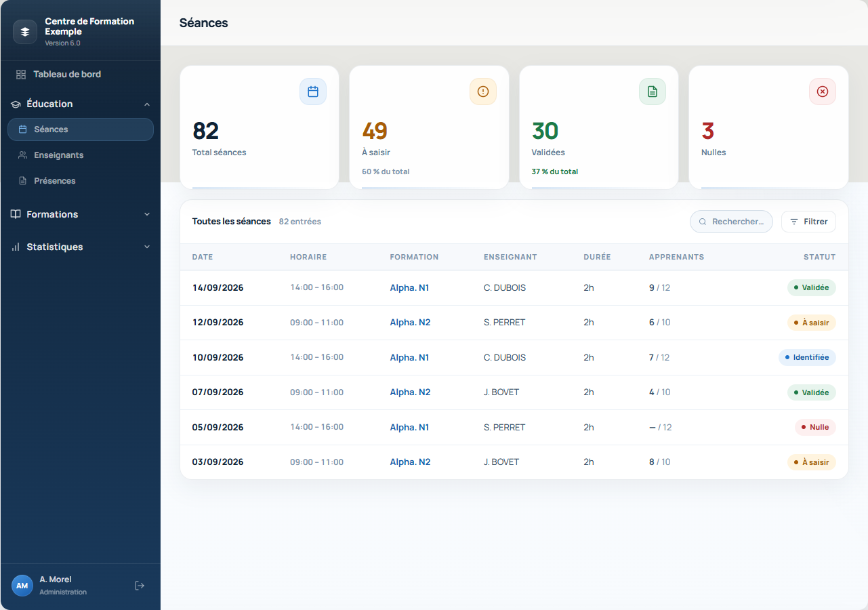The width and height of the screenshot is (868, 610).
Task: Select Séances in the sidebar
Action: point(81,129)
